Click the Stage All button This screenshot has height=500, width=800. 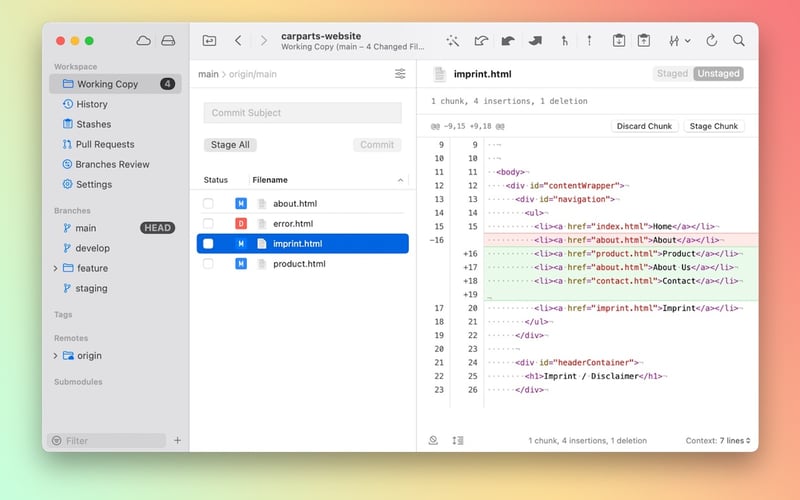tap(230, 145)
